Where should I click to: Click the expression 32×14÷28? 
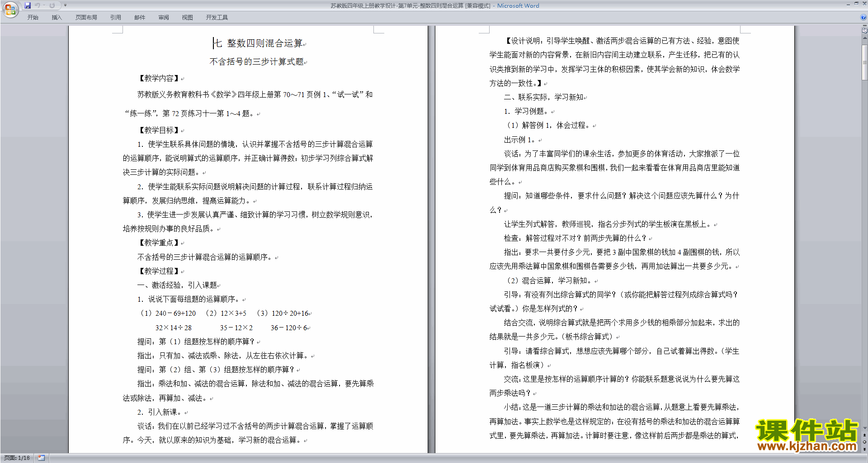174,327
